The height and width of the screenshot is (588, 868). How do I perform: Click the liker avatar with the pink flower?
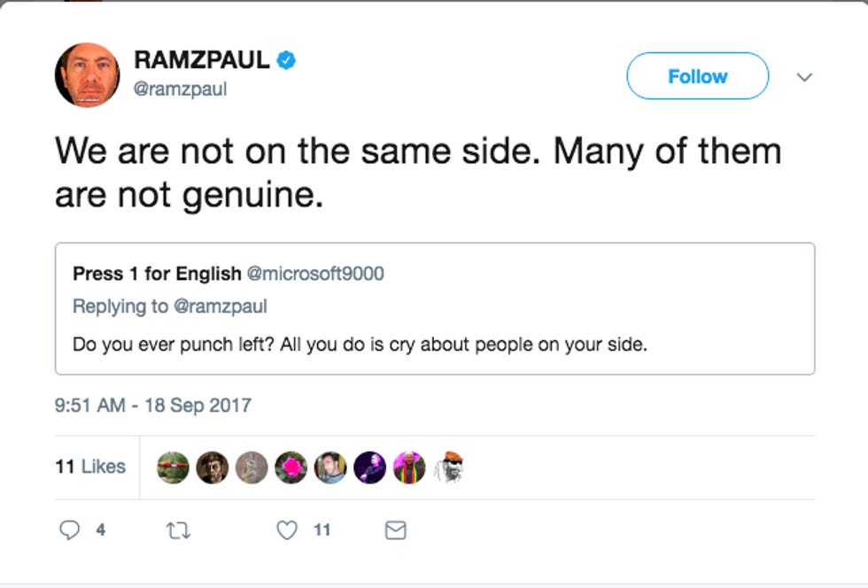[x=291, y=467]
